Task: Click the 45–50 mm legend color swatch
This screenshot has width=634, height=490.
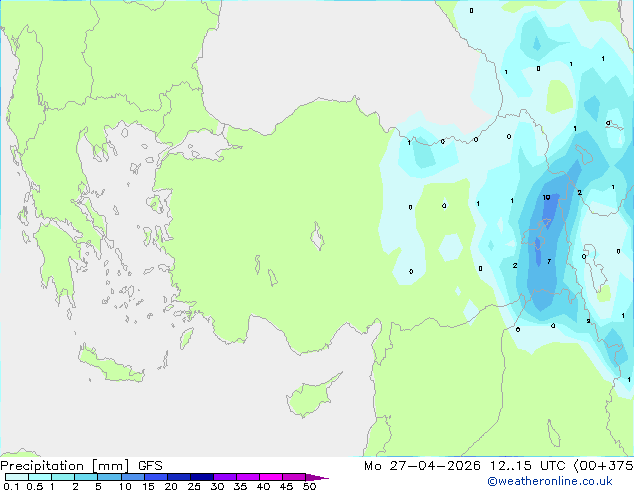Action: [294, 477]
